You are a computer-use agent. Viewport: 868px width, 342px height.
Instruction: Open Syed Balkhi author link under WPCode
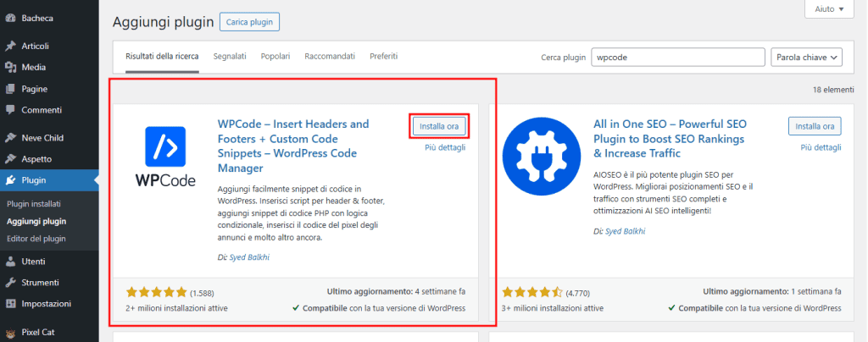pos(250,257)
